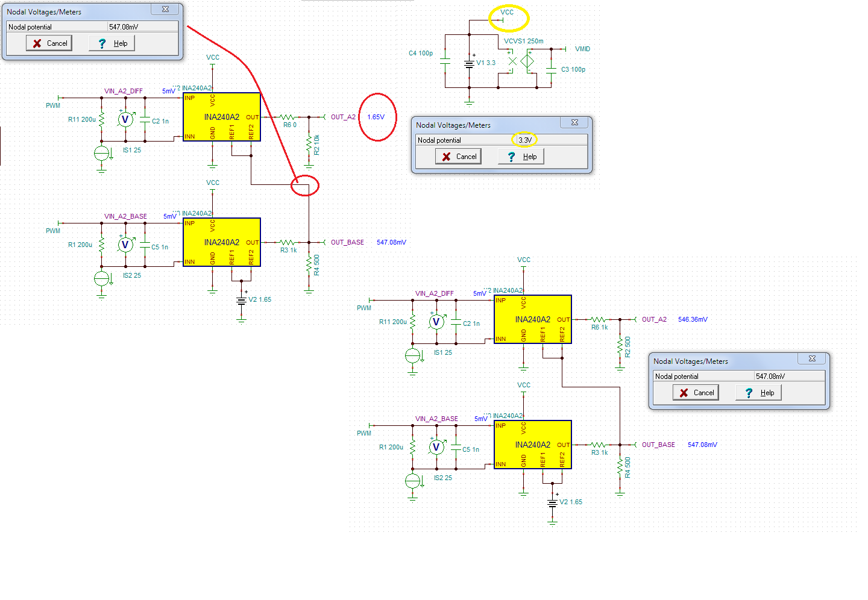Viewport: 868px width, 600px height.
Task: Click the 1.65V reading next to OUT_A2
Action: click(x=376, y=117)
